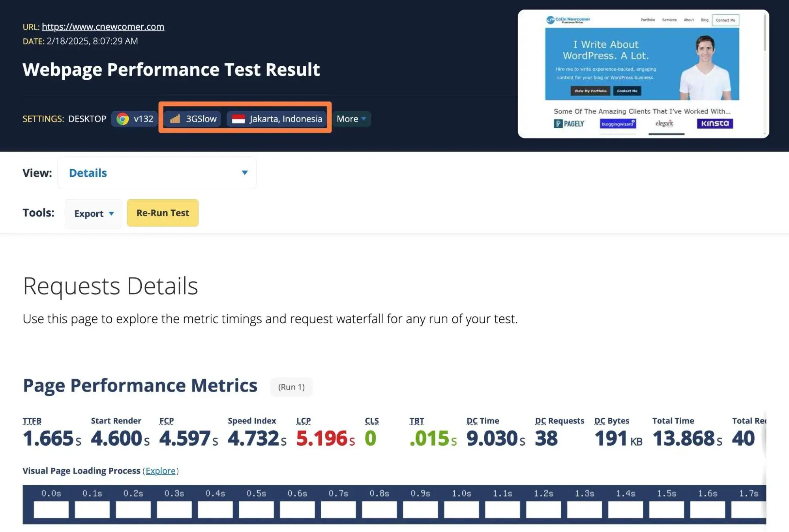Click the Total Time value 13.868s
The height and width of the screenshot is (532, 789).
pyautogui.click(x=688, y=438)
